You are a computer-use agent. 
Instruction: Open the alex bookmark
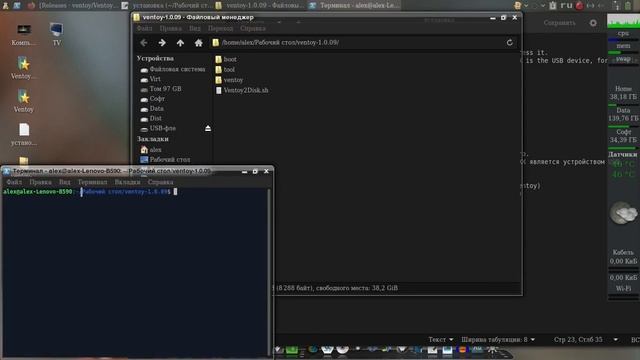pos(151,150)
